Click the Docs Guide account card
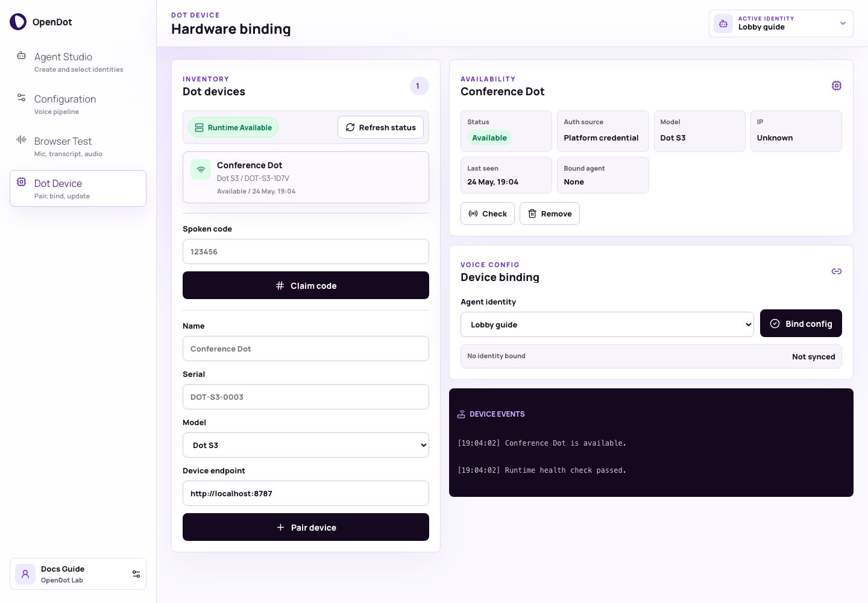Screen dimensions: 868x603 [x=78, y=573]
